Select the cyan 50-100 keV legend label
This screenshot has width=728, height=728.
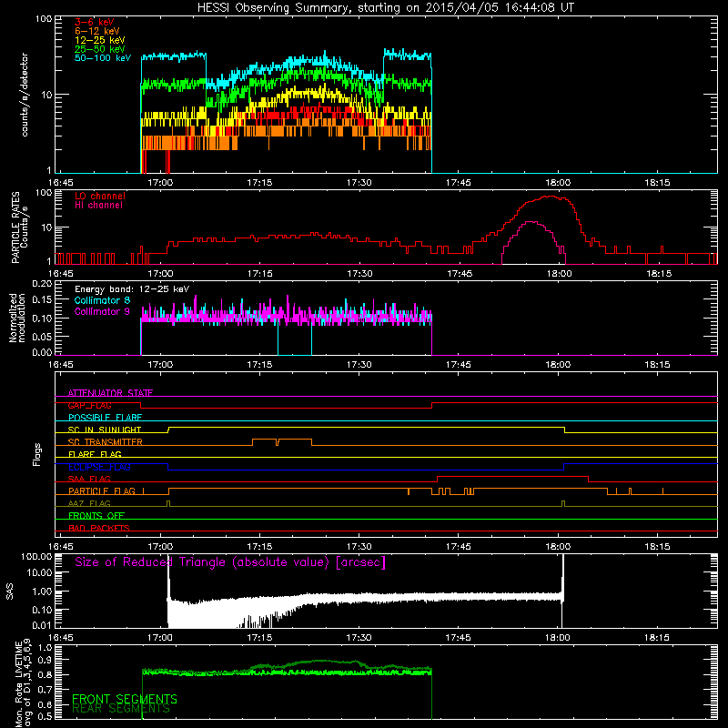click(103, 58)
